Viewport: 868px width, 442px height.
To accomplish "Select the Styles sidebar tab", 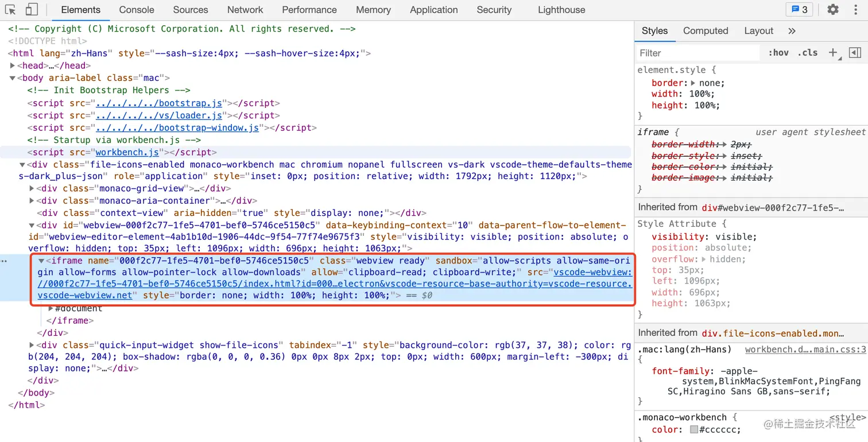I will click(x=655, y=31).
